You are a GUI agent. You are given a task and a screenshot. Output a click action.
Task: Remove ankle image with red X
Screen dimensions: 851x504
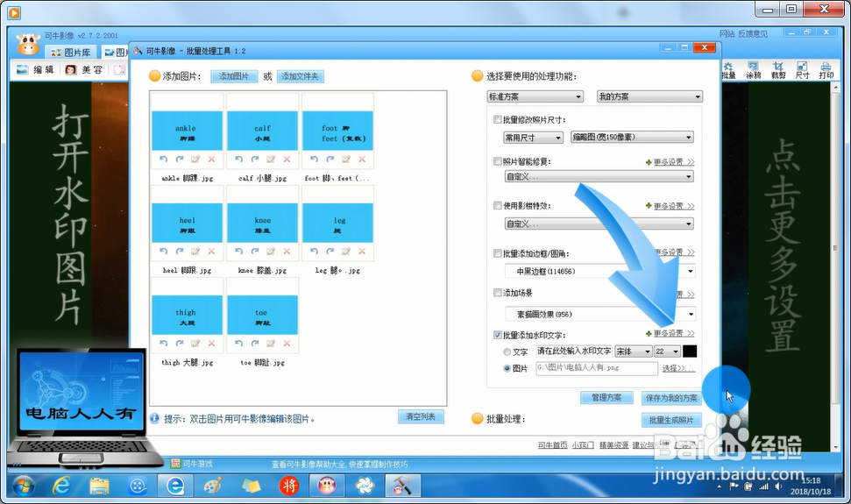coord(212,159)
